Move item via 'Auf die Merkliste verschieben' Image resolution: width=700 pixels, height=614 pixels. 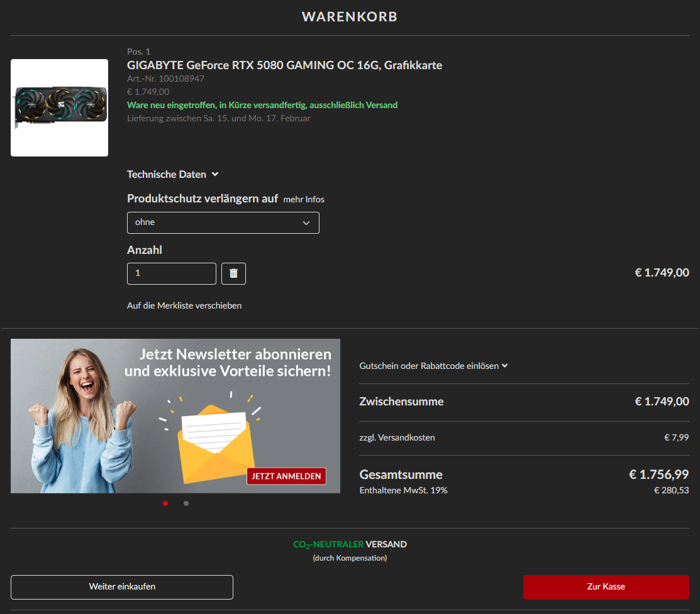click(184, 305)
